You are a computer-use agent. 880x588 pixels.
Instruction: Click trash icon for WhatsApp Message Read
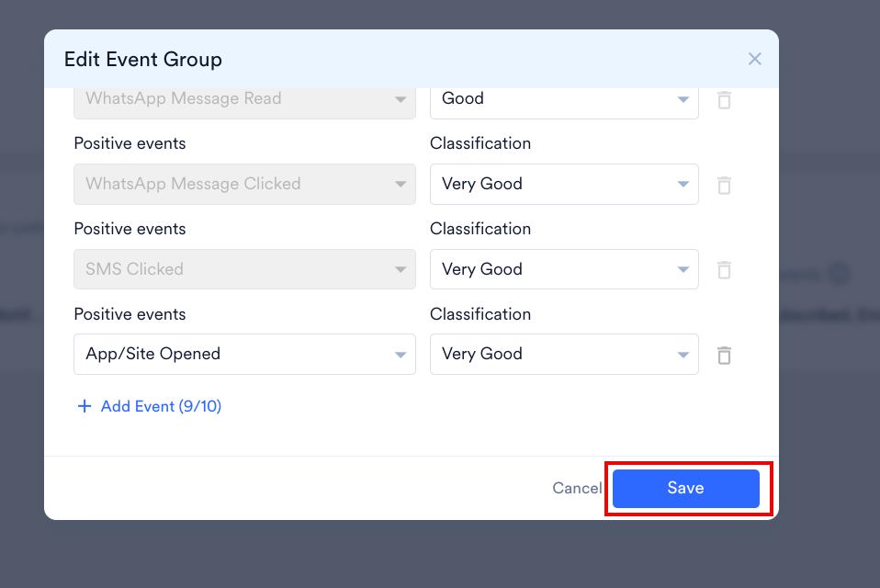724,100
